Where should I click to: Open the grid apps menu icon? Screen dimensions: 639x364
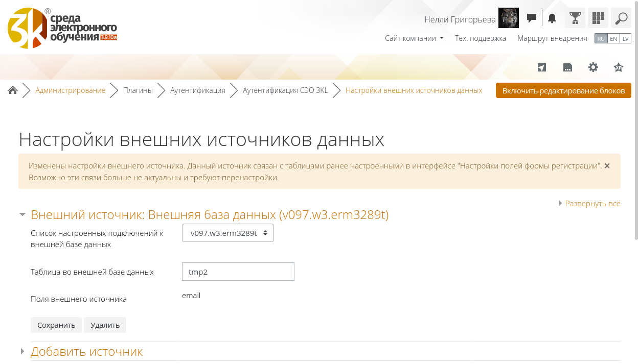point(598,18)
